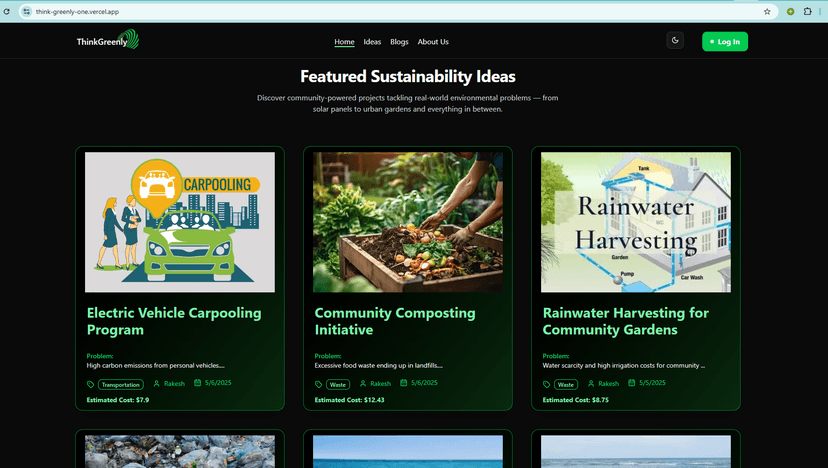Click the site info icon in address bar
Image resolution: width=828 pixels, height=468 pixels.
27,12
